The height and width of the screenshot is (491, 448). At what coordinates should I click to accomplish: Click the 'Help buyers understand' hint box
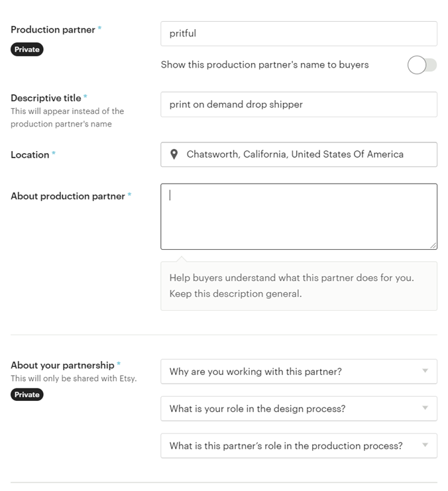[299, 286]
